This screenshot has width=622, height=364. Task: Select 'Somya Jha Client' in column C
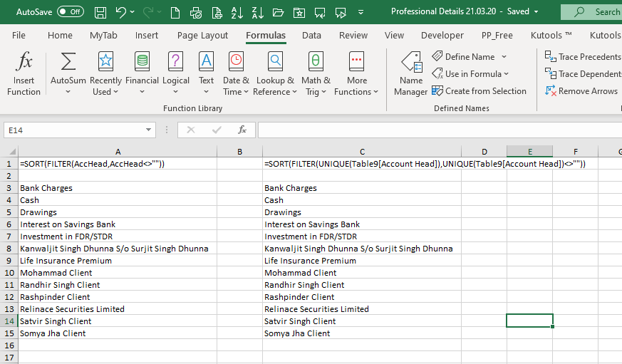[362, 333]
